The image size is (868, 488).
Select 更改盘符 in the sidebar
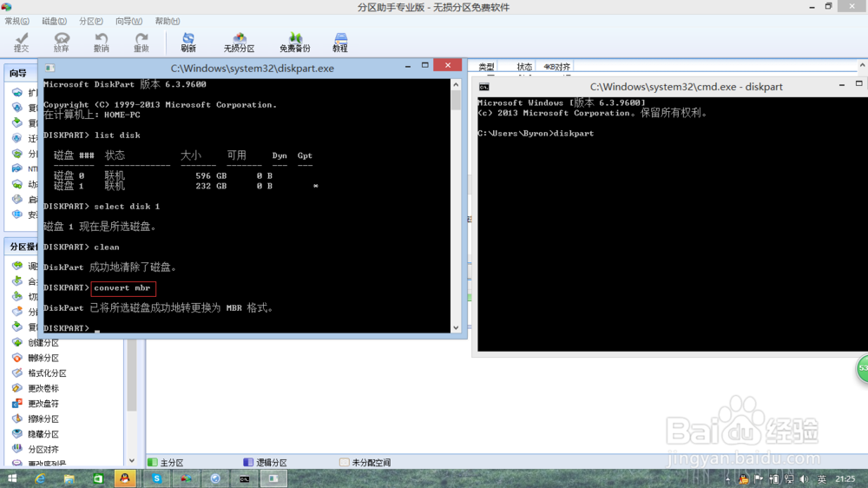tap(43, 404)
